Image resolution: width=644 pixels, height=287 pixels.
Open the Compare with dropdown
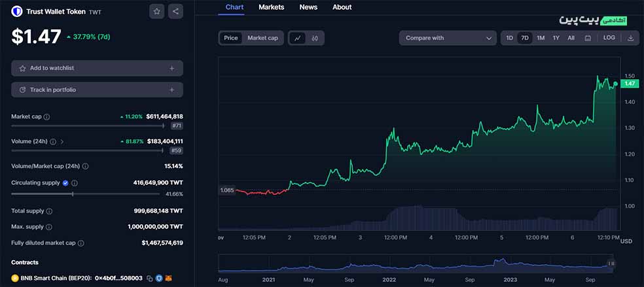[x=448, y=38]
